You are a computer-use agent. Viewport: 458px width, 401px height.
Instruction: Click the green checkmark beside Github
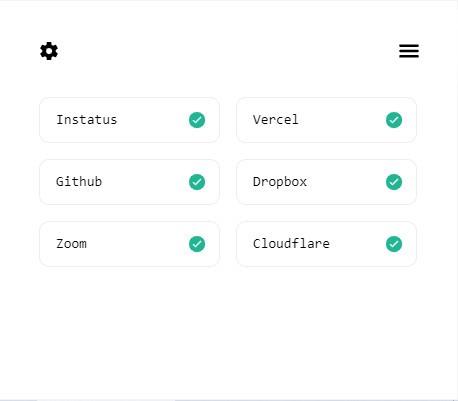click(x=197, y=182)
